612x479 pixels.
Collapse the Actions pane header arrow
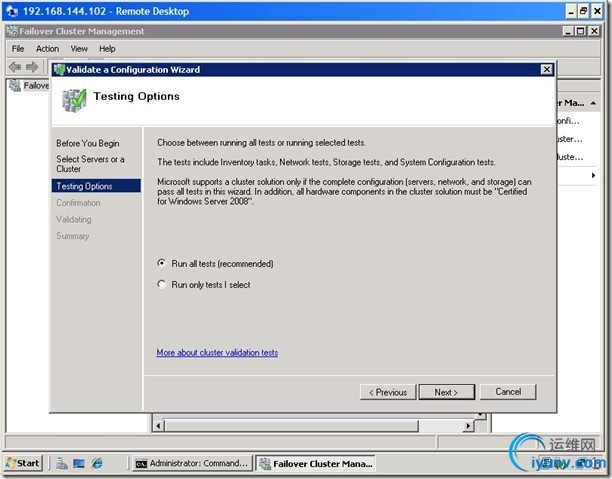click(593, 103)
